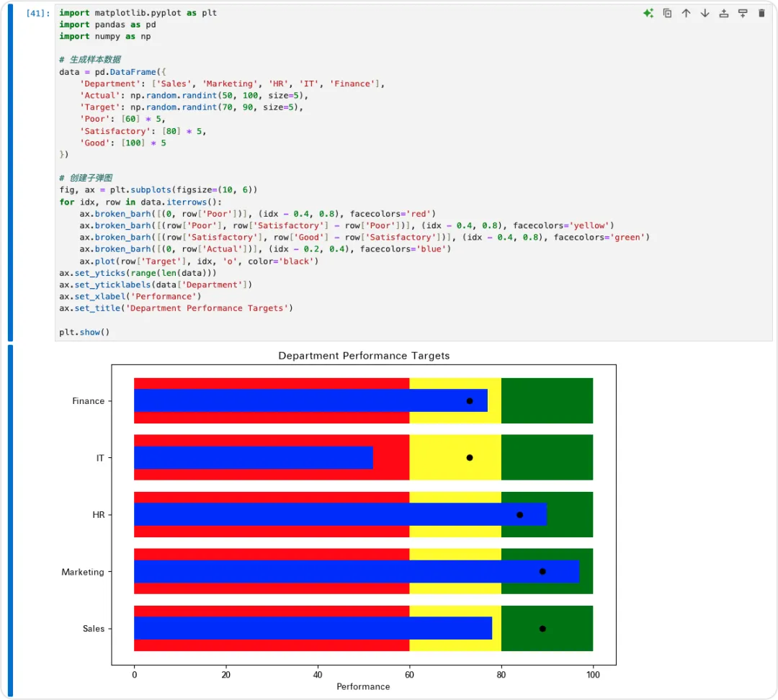Click the x-axis tick label '40'

point(318,675)
